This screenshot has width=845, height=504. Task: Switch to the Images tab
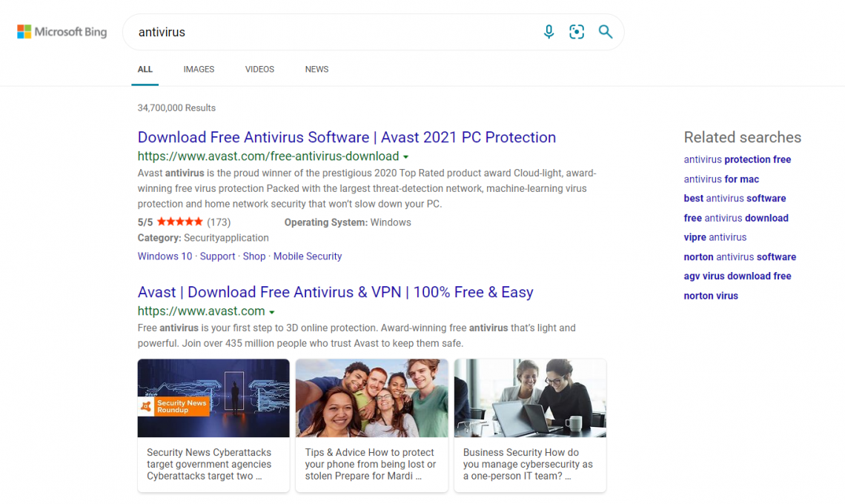click(199, 70)
